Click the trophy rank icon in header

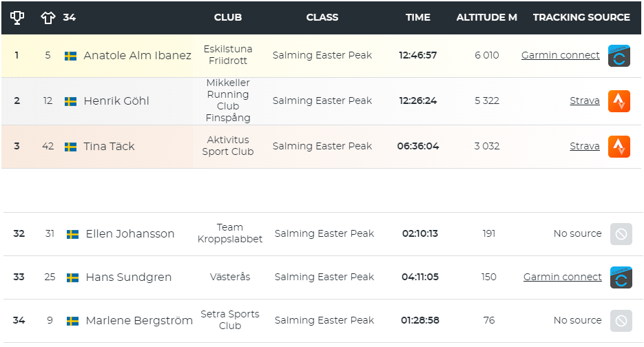[17, 18]
